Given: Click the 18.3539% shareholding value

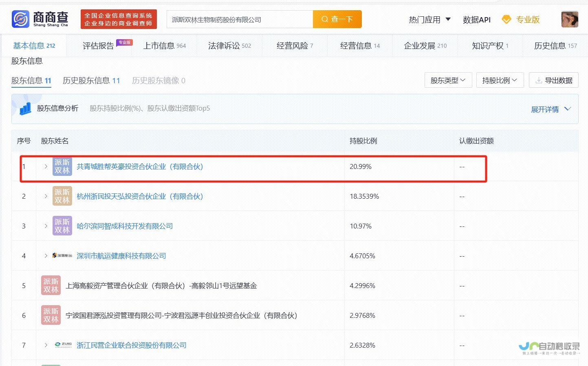Looking at the screenshot, I should pos(364,196).
